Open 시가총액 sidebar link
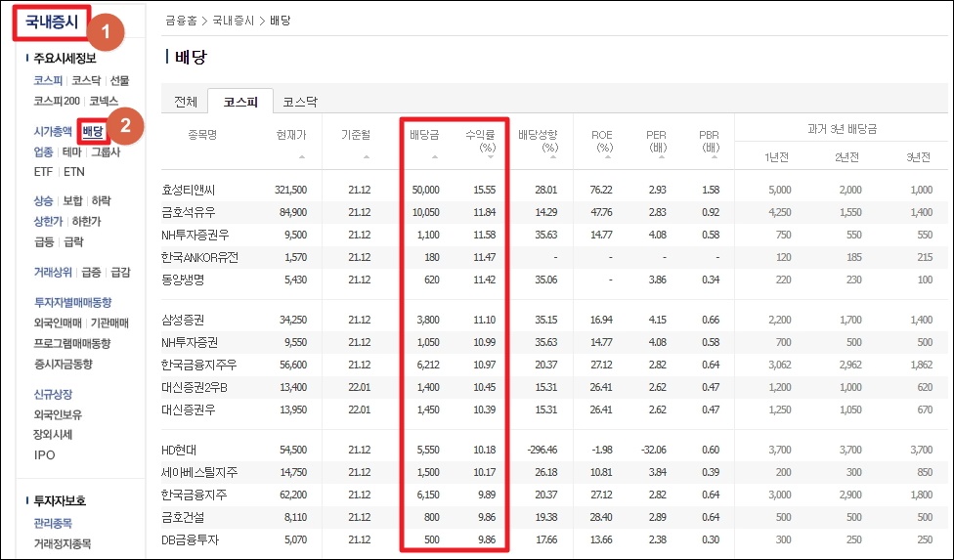Image resolution: width=954 pixels, height=560 pixels. point(53,131)
